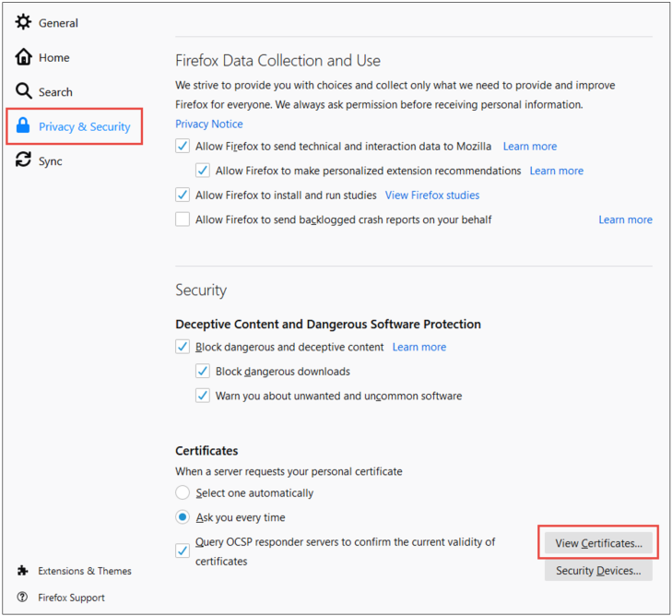Switch to the Privacy & Security section
The width and height of the screenshot is (672, 616).
(84, 126)
